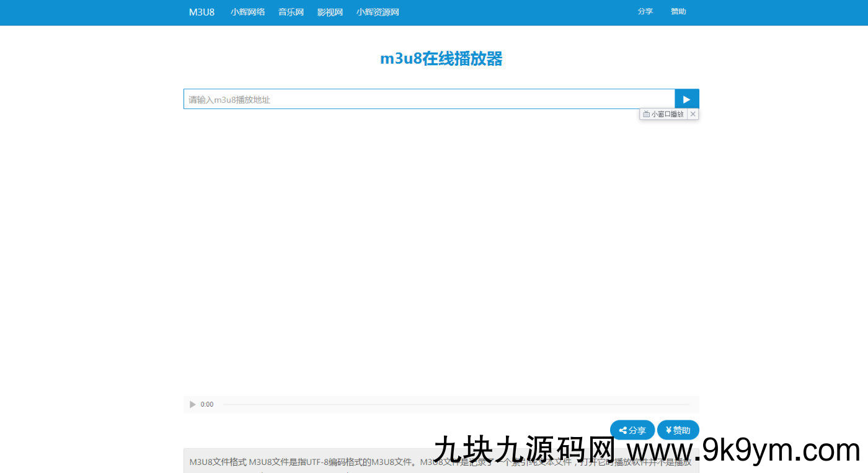Click the 0:00 timestamp in the audio player

(x=206, y=404)
